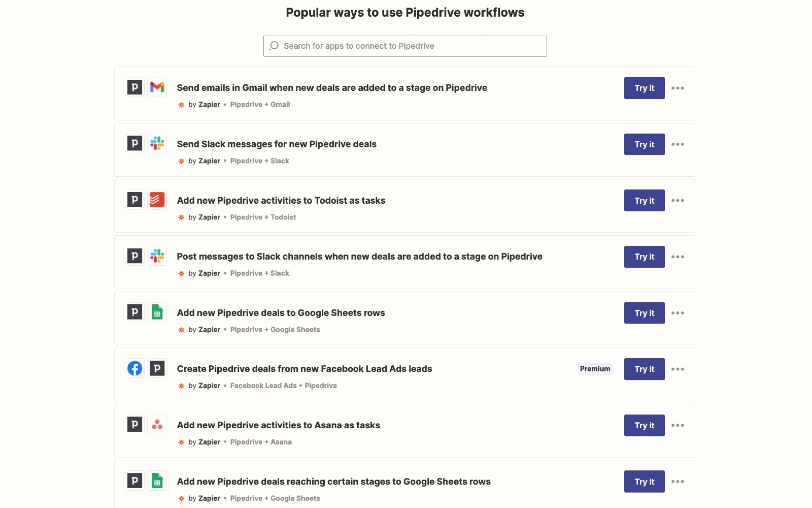Open the Add new Pipedrive activities to Todoist title
Viewport: 812px width, 508px height.
coord(281,201)
